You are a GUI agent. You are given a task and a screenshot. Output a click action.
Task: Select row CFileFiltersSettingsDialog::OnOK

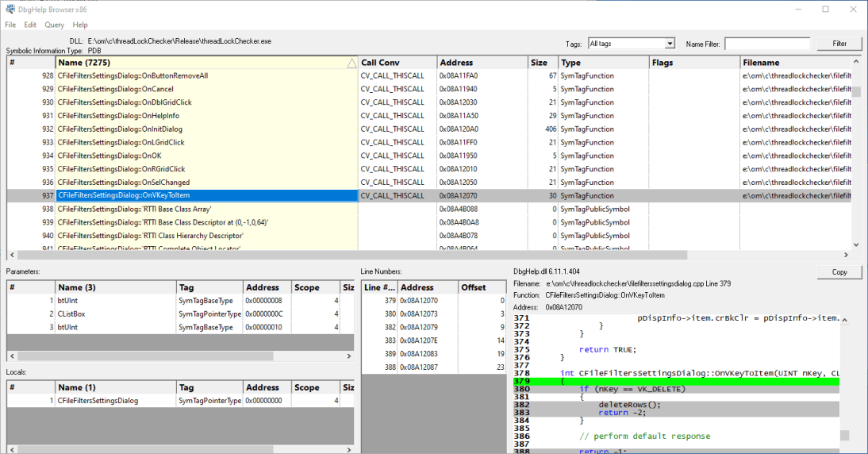[429, 156]
